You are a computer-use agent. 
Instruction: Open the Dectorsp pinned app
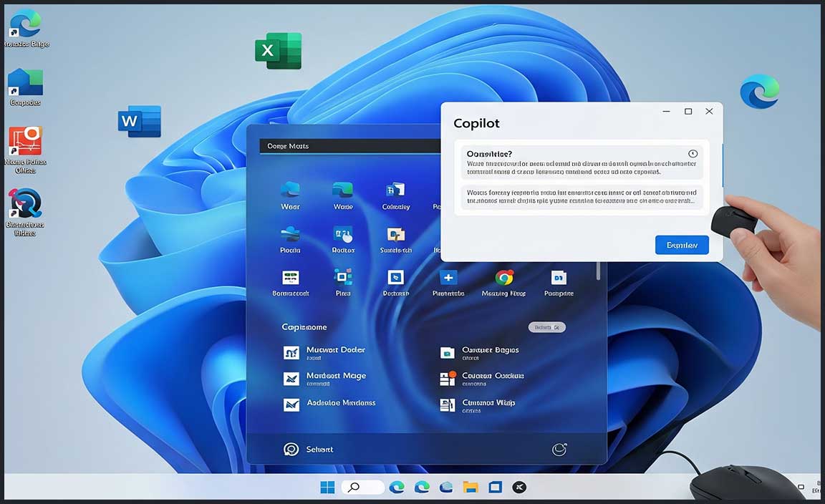(x=395, y=283)
